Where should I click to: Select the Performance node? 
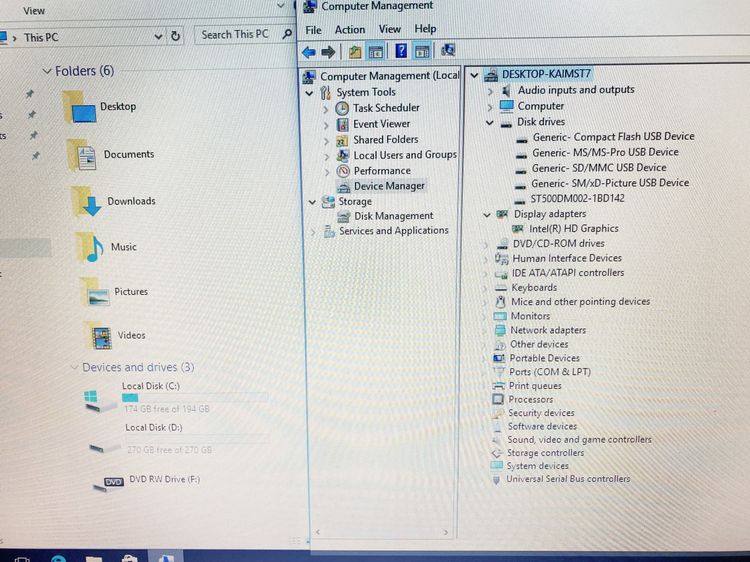click(x=382, y=171)
